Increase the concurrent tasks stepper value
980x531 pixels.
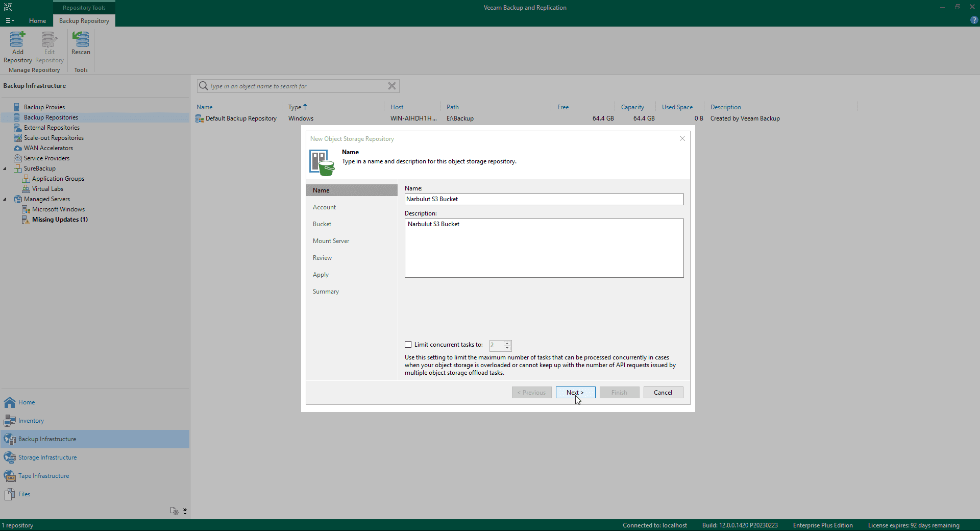click(x=507, y=343)
